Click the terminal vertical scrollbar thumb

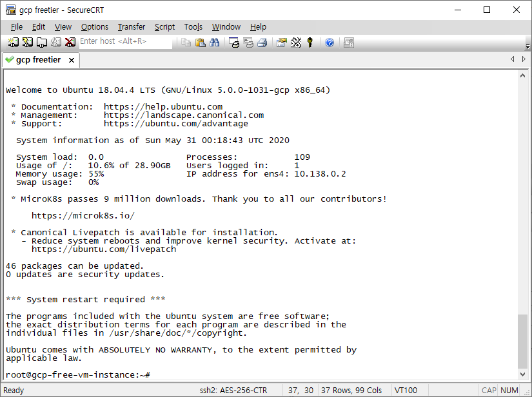coord(522,341)
